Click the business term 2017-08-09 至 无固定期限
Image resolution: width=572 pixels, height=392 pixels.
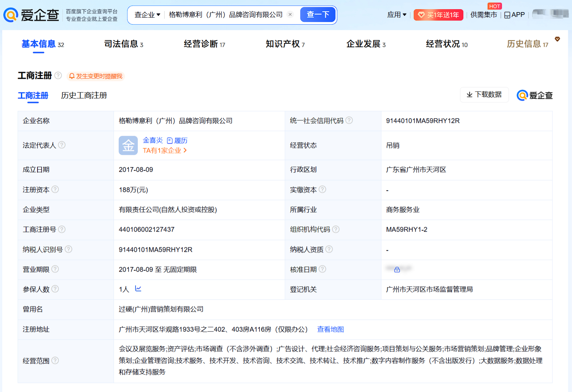[x=158, y=269]
